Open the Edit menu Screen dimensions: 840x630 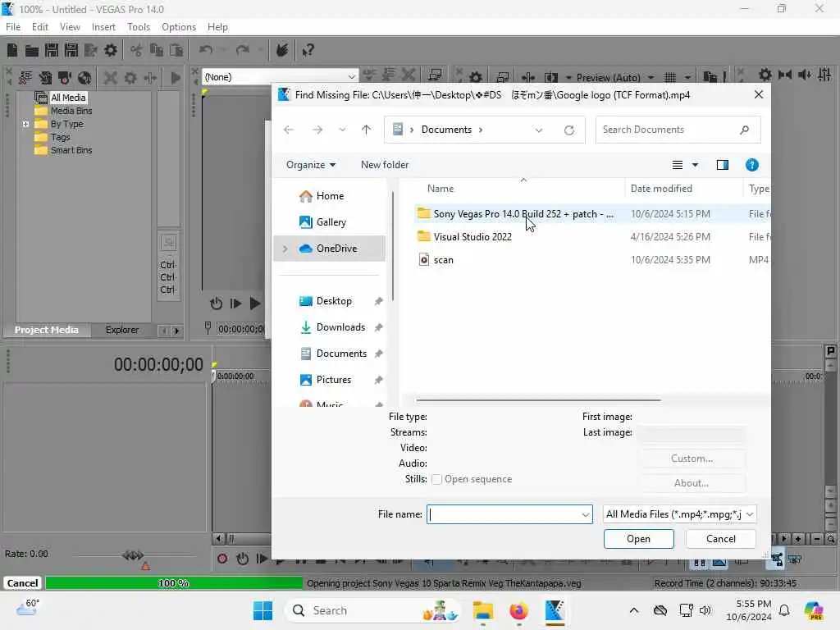click(x=39, y=27)
